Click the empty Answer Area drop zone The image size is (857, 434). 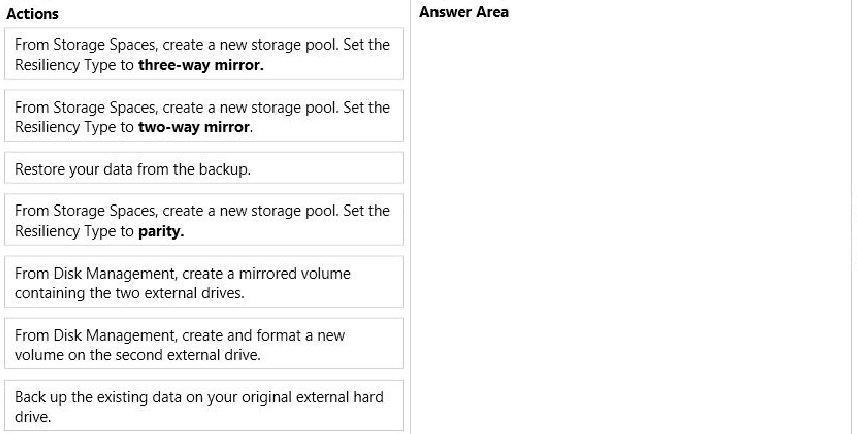(x=629, y=227)
